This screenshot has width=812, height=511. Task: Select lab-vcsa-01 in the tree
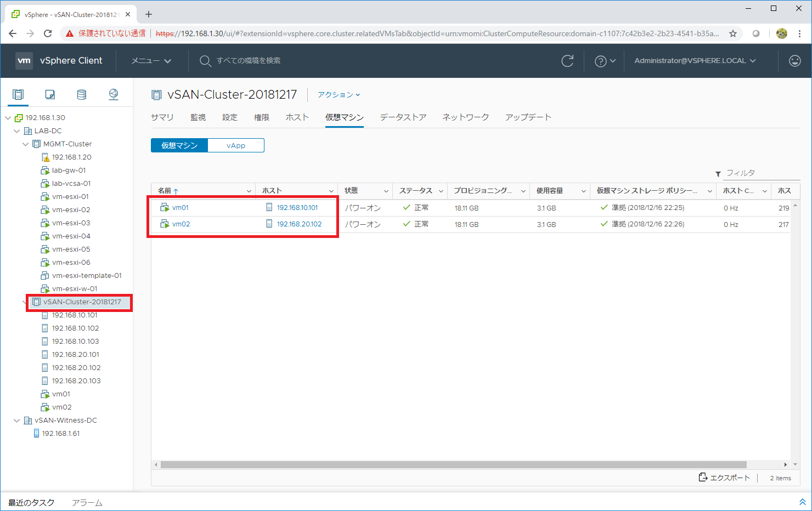click(x=71, y=184)
